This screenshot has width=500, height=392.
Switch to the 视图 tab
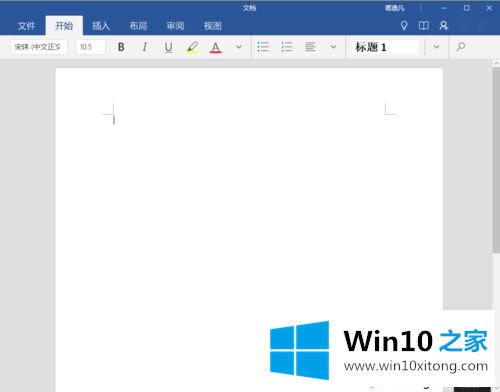click(x=213, y=26)
